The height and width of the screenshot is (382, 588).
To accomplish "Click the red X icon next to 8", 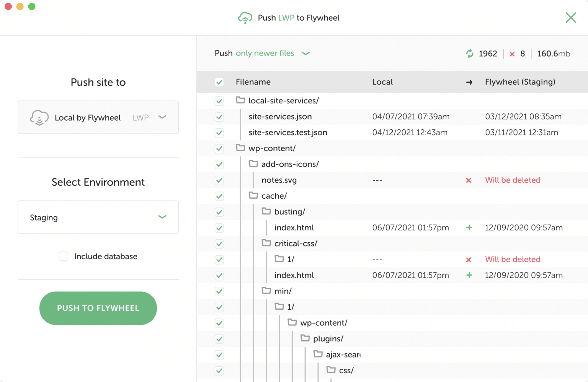I will tap(512, 54).
